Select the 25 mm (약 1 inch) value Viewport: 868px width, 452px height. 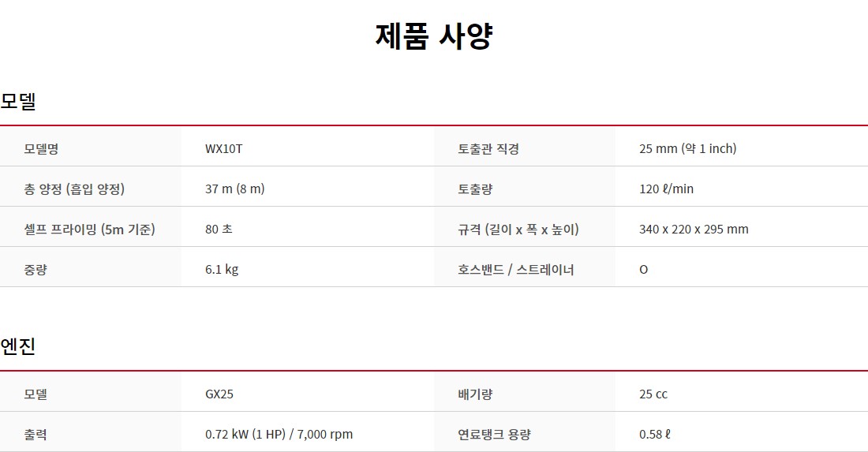[687, 148]
